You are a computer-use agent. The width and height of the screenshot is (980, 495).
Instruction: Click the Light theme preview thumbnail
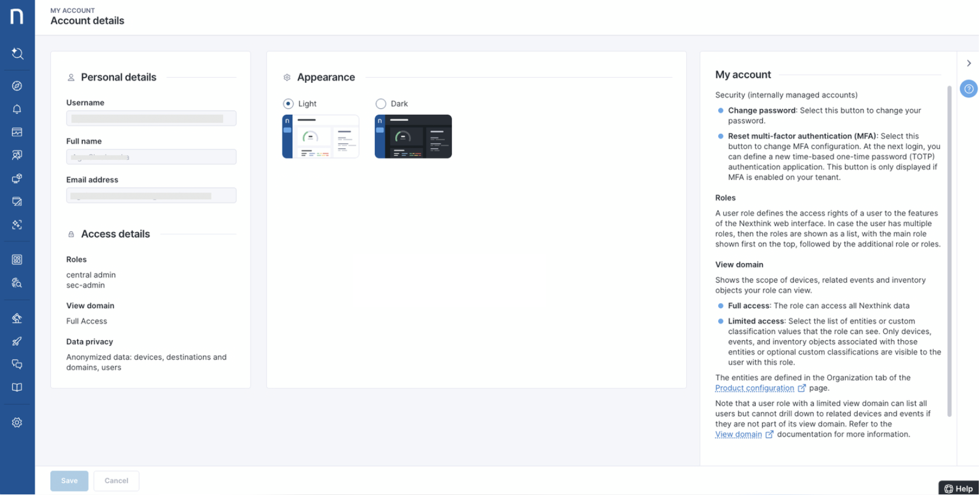320,137
